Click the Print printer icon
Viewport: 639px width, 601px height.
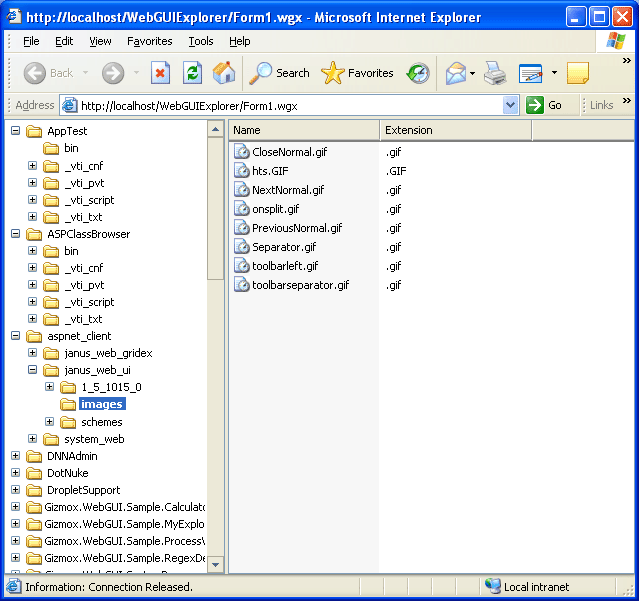495,73
